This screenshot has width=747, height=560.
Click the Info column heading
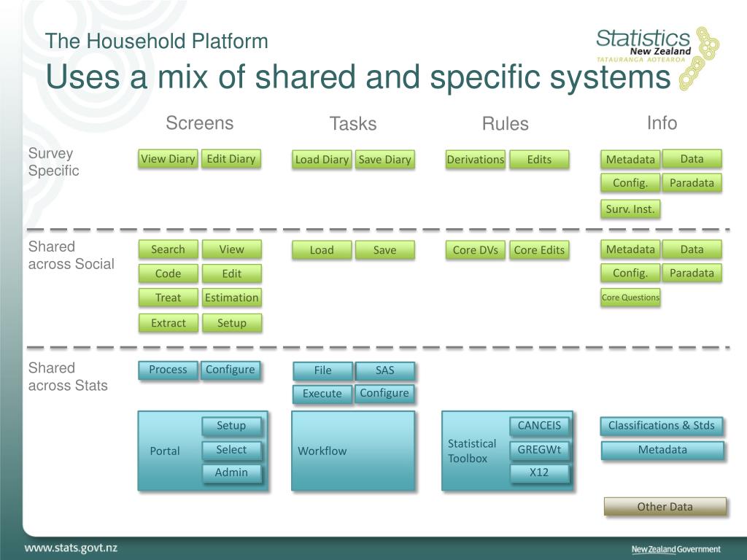point(662,122)
